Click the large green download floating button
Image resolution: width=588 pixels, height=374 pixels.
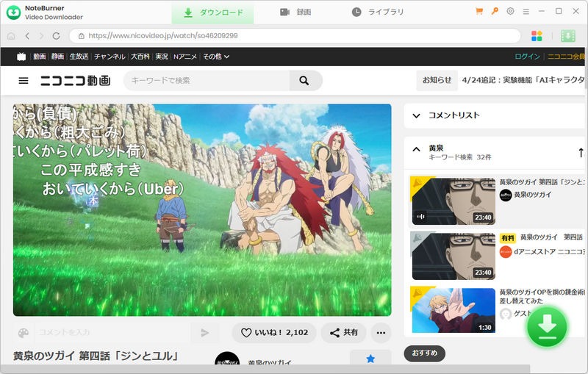pos(547,327)
